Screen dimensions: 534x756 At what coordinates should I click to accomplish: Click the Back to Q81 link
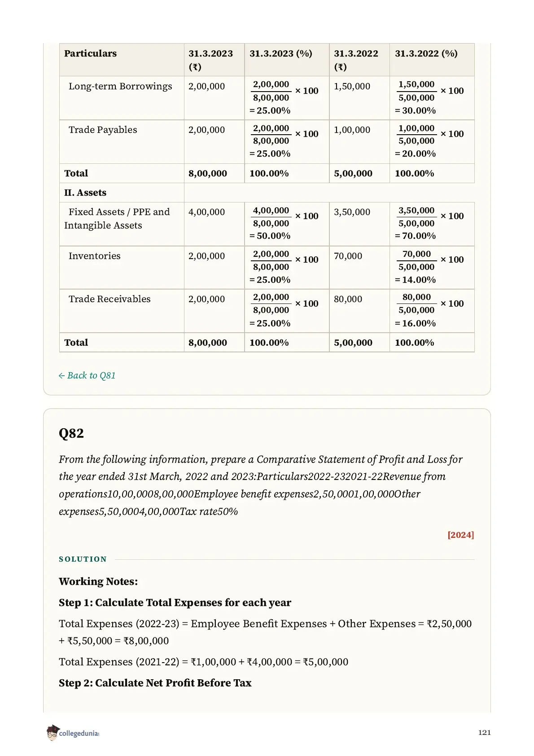[x=87, y=375]
